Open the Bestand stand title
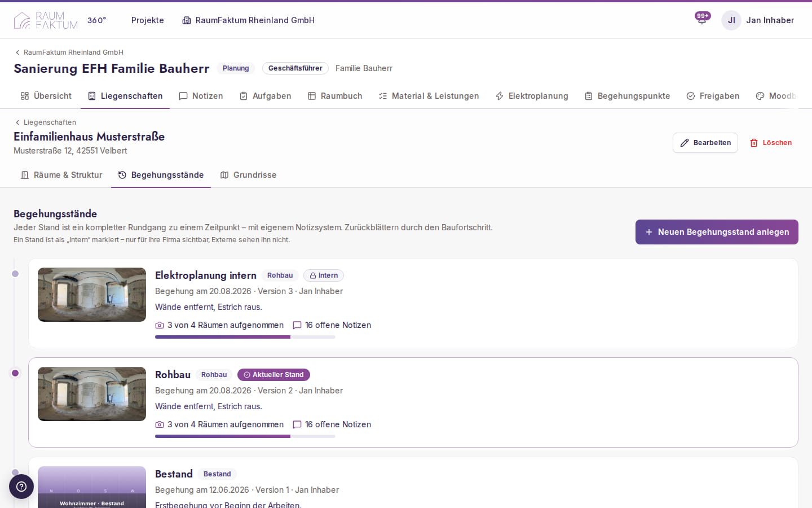The image size is (812, 508). [x=174, y=474]
